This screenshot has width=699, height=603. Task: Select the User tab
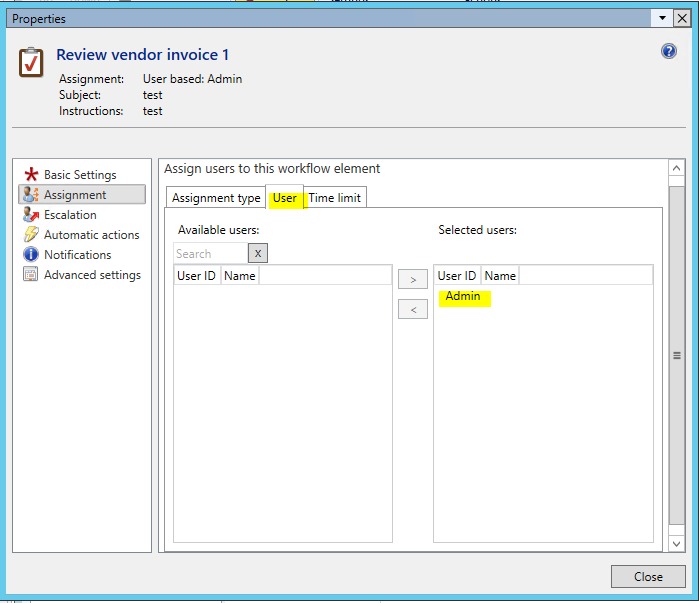pos(285,198)
